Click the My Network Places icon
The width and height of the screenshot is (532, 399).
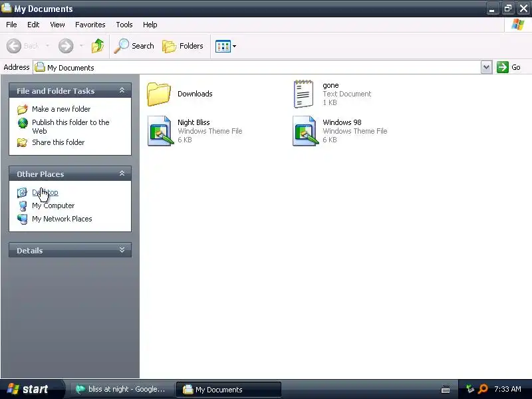(x=23, y=219)
